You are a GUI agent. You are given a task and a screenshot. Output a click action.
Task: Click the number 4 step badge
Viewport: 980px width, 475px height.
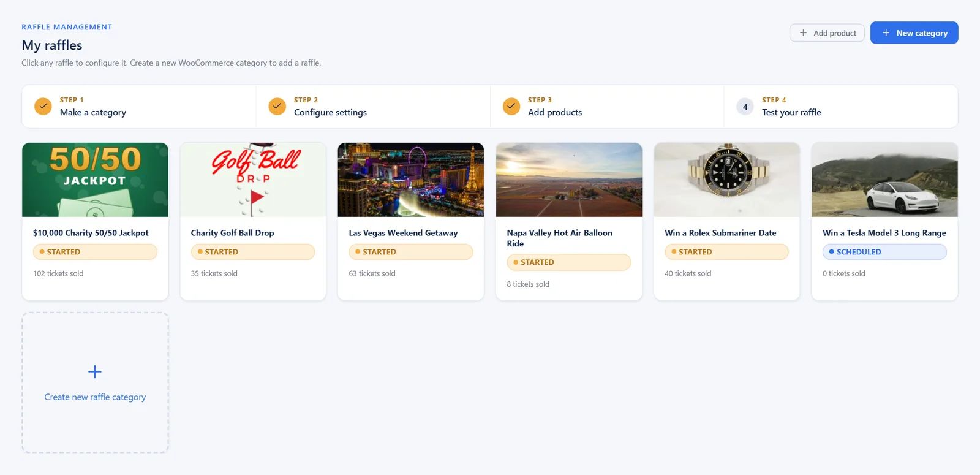(745, 107)
